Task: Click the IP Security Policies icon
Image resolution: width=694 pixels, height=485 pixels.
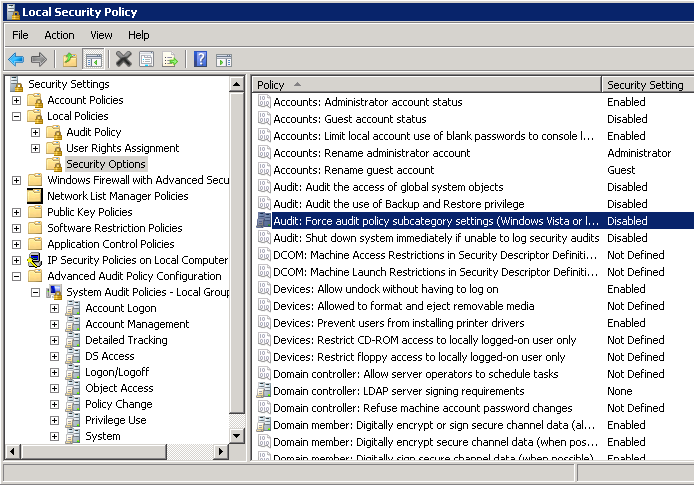Action: click(35, 260)
